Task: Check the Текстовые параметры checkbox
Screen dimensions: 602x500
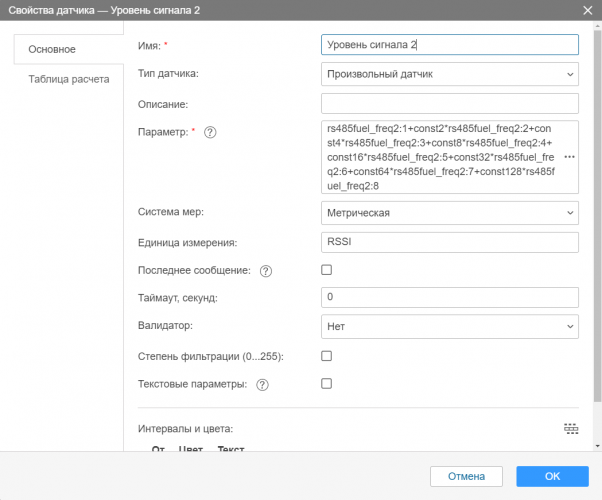Action: pyautogui.click(x=326, y=384)
